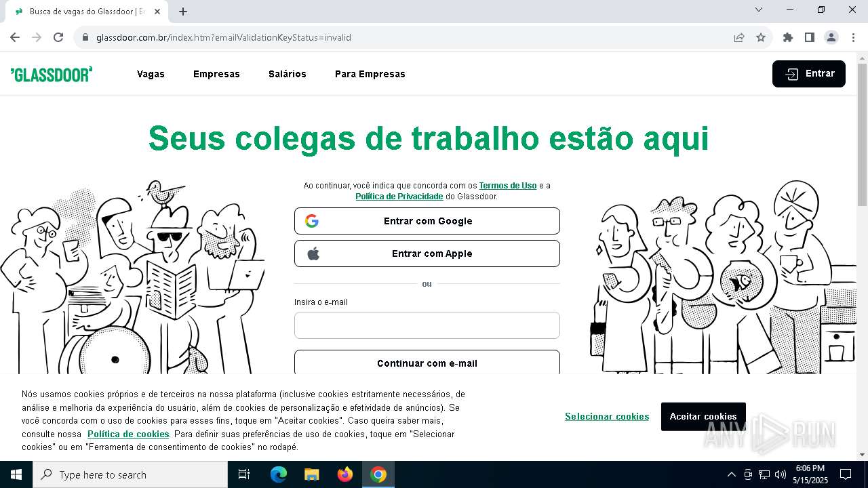Open Política de Privacidade link
The width and height of the screenshot is (868, 488).
pos(399,197)
